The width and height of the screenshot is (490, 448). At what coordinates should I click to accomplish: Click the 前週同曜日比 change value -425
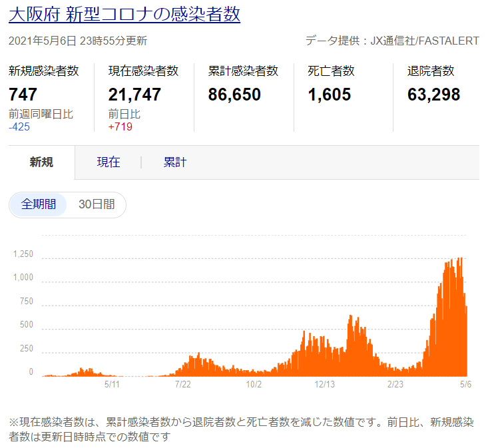(20, 126)
